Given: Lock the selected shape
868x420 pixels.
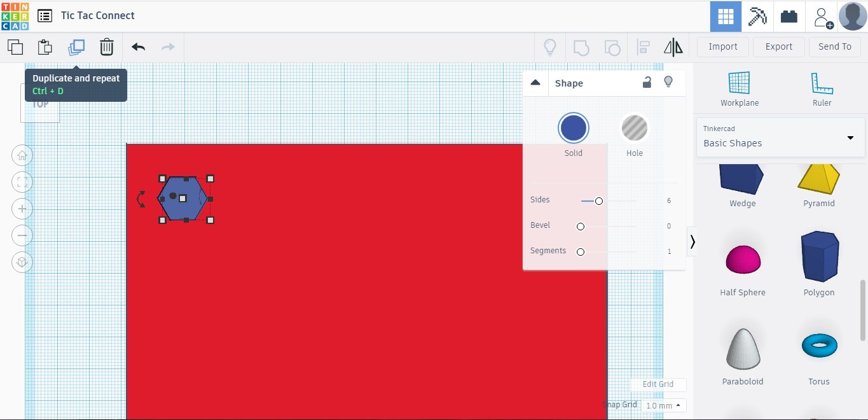Looking at the screenshot, I should 647,83.
